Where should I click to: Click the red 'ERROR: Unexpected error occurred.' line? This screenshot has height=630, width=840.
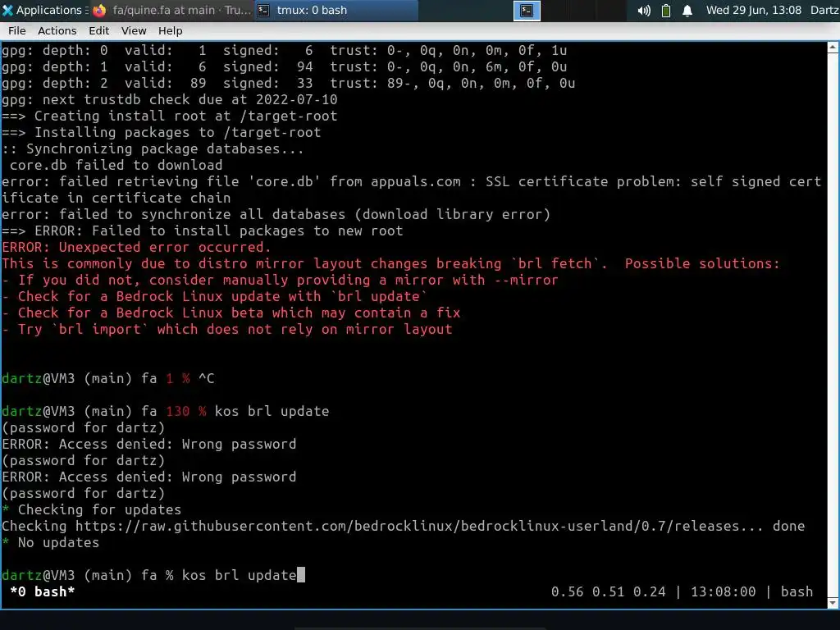click(x=136, y=247)
